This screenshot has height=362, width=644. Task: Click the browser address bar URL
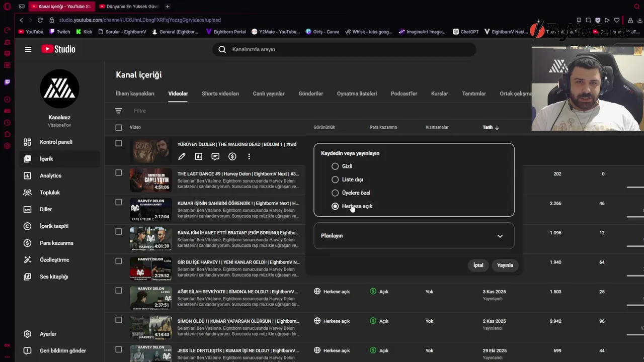click(140, 20)
